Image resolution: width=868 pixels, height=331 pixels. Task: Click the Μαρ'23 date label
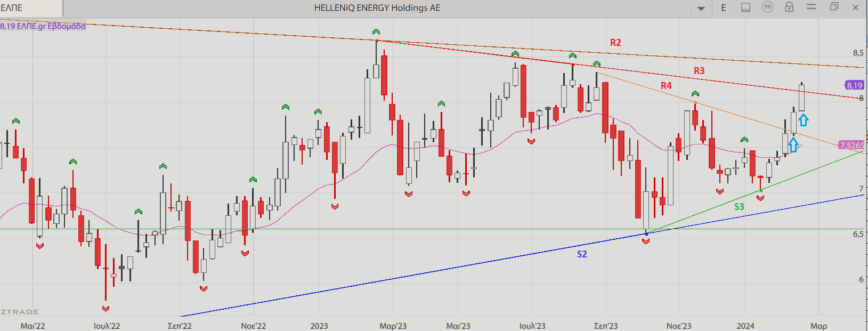[393, 326]
